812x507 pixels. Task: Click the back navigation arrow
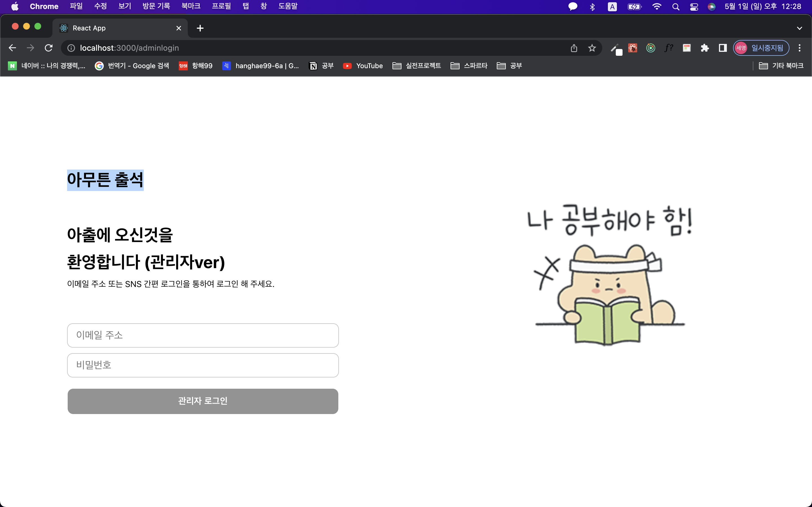12,48
